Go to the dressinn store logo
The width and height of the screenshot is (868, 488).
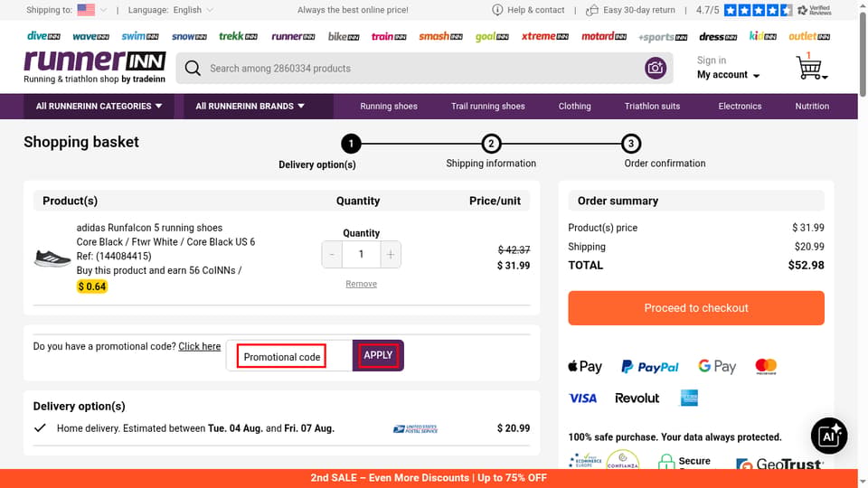tap(718, 36)
